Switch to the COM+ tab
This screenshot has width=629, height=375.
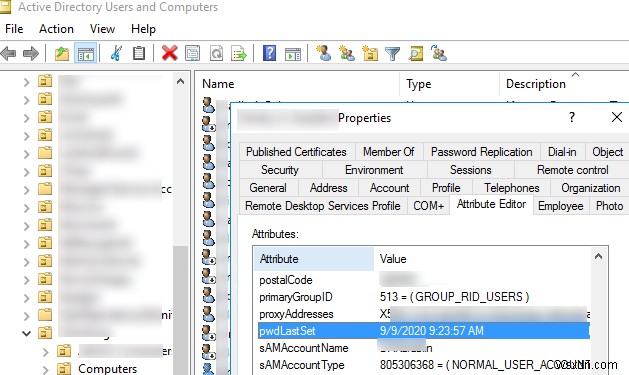(x=428, y=206)
